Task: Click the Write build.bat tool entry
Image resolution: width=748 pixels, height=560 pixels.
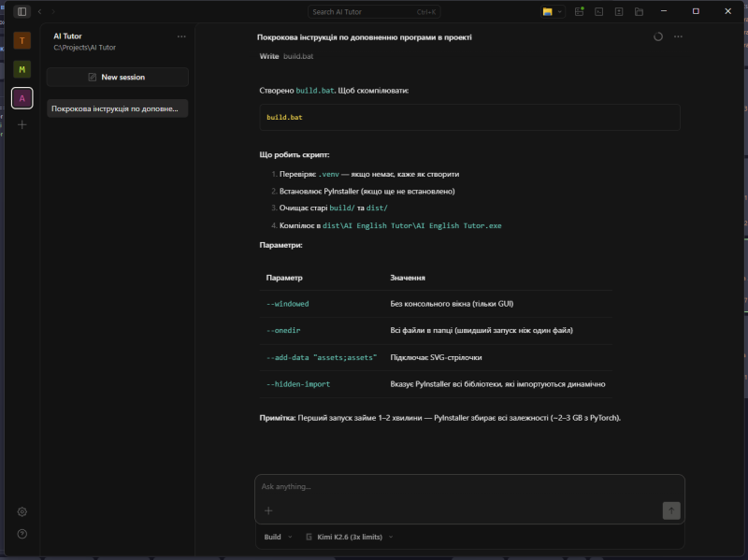Action: coord(286,56)
